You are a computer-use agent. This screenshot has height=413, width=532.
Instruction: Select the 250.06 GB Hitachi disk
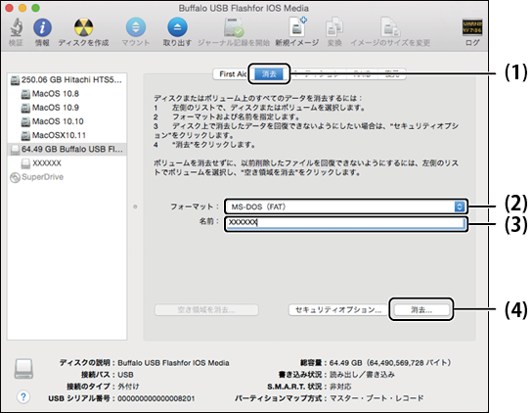[66, 80]
